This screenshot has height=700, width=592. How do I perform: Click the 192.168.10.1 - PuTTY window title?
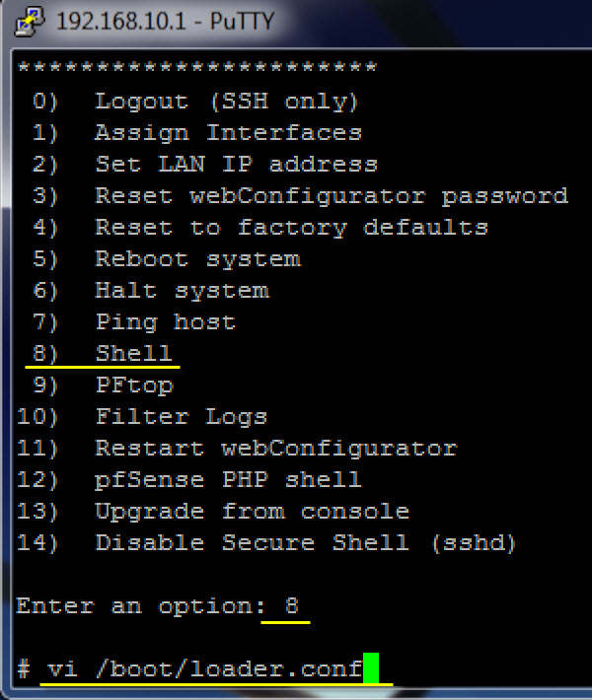(x=166, y=21)
